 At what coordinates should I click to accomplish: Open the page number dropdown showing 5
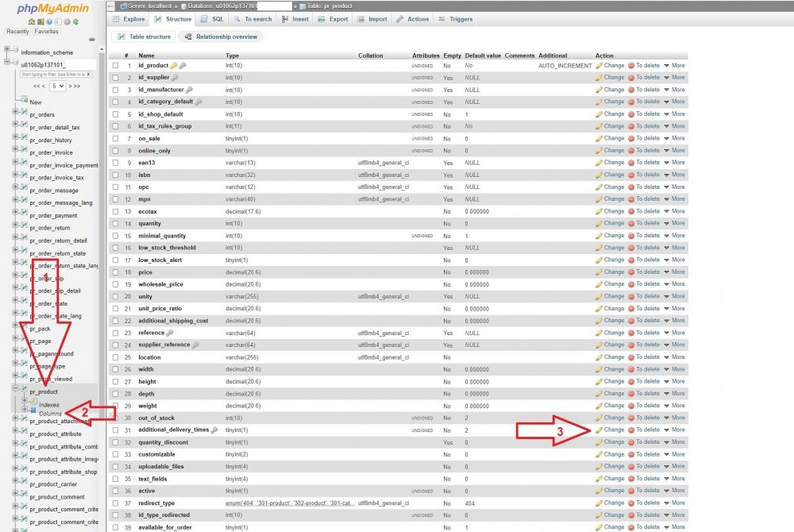click(58, 86)
